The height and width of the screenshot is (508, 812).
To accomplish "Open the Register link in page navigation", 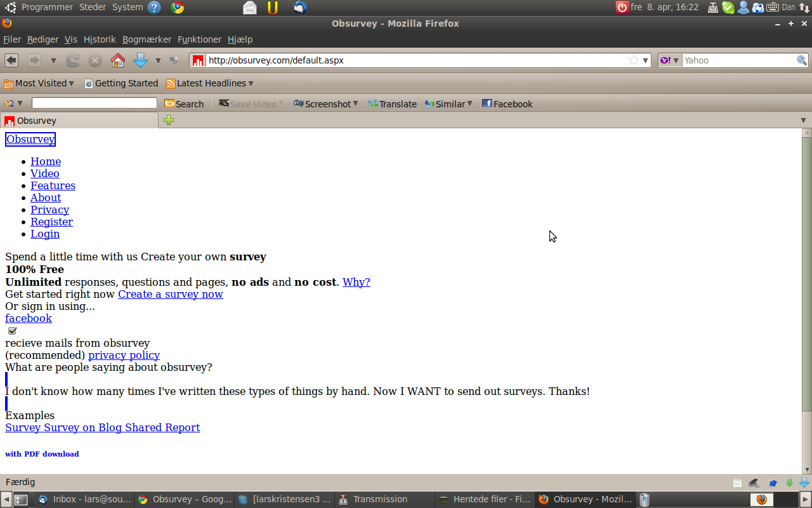I will 51,222.
